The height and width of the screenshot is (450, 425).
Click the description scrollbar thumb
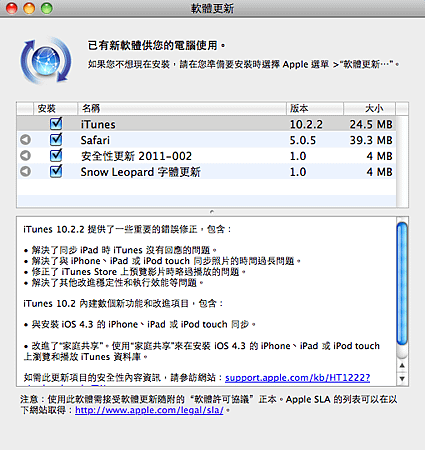coord(402,284)
